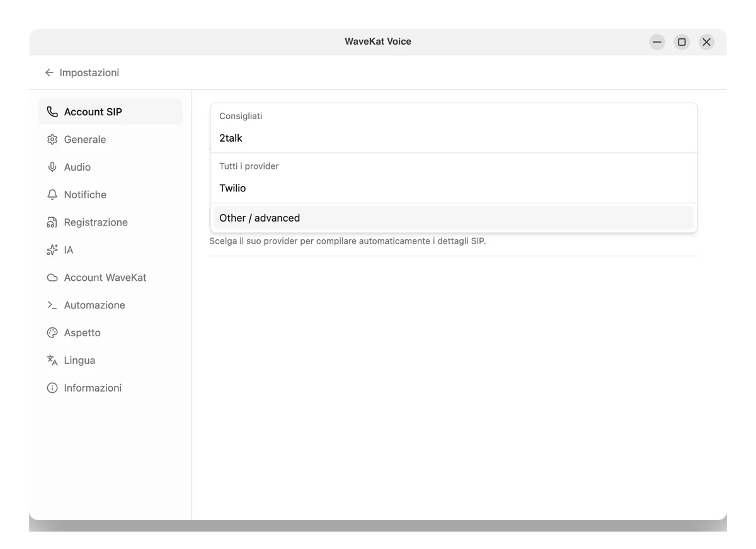Go to the Notifiche settings section
Image resolution: width=756 pixels, height=549 pixels.
[110, 195]
